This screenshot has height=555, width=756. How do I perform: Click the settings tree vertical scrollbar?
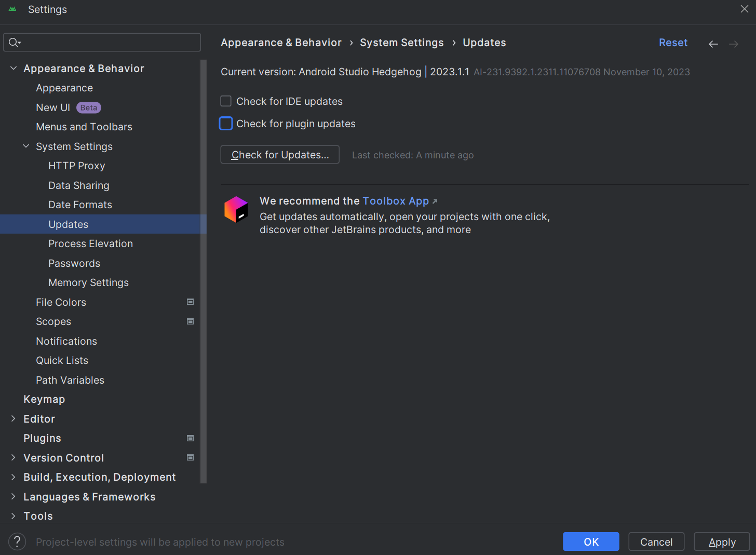(204, 272)
